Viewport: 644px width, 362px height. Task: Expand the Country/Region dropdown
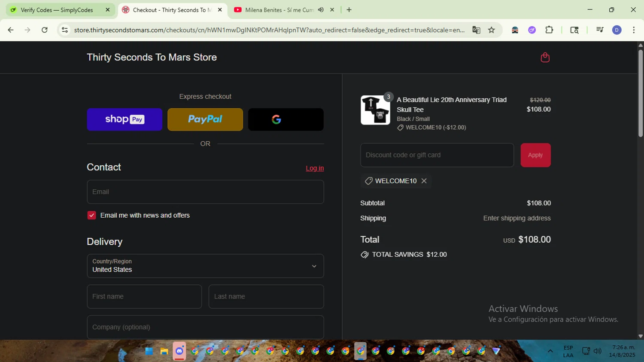point(205,266)
